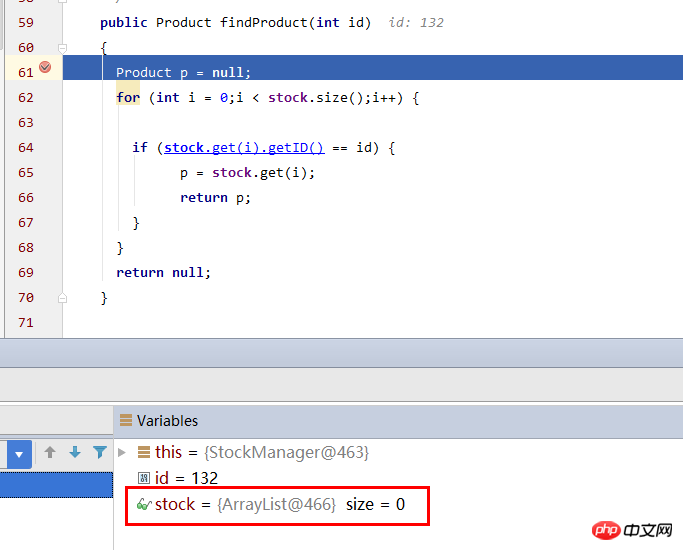Select the Variables panel header
Viewport: 683px width, 550px height.
pyautogui.click(x=398, y=421)
